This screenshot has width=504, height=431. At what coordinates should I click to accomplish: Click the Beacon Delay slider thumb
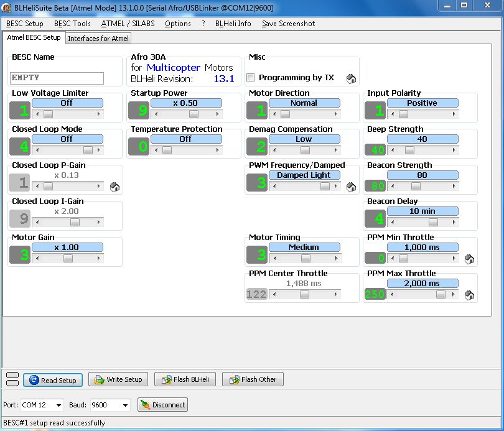coord(433,222)
